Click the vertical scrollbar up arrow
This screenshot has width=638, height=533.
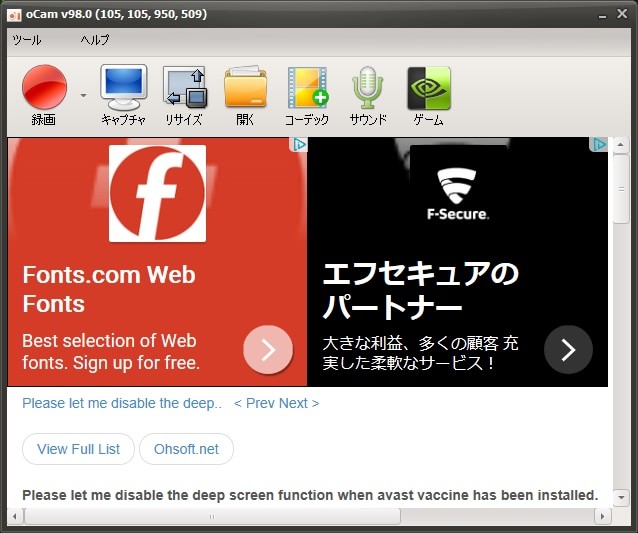tap(621, 145)
